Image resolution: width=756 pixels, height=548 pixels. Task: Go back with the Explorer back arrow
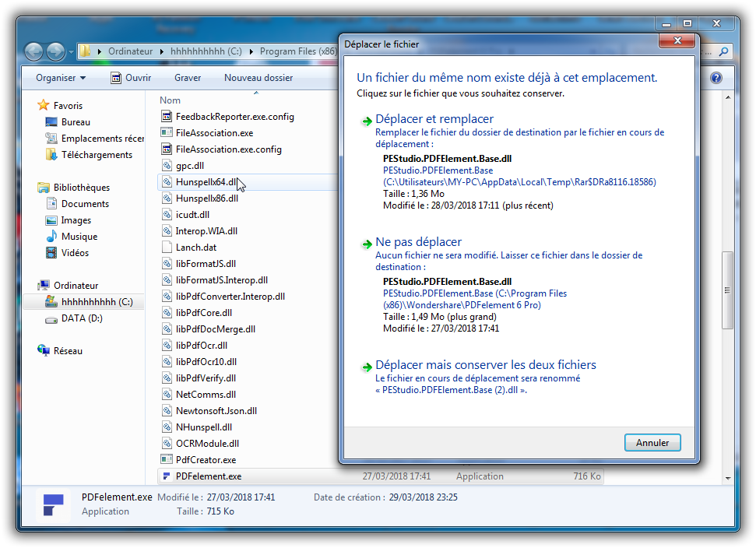click(x=33, y=51)
